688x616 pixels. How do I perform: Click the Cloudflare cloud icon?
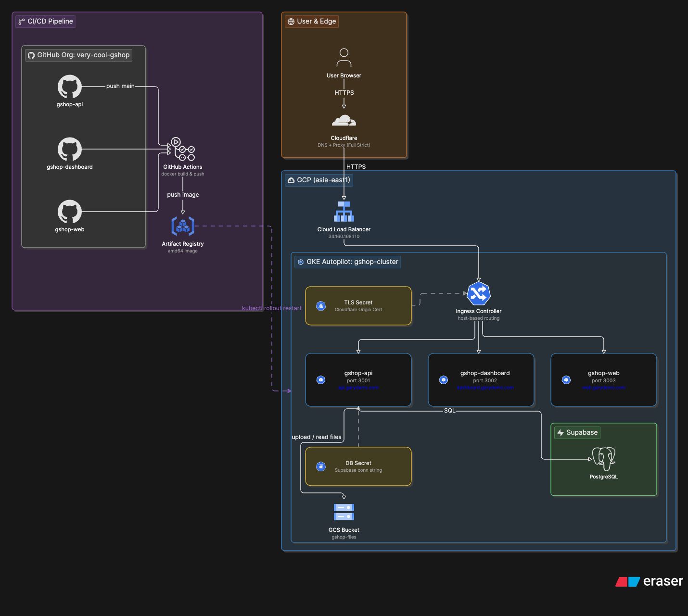point(344,120)
